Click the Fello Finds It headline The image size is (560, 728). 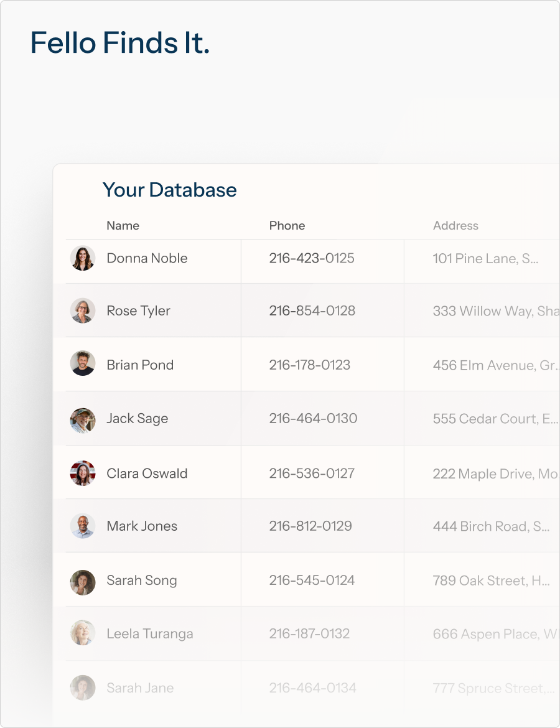(x=120, y=43)
